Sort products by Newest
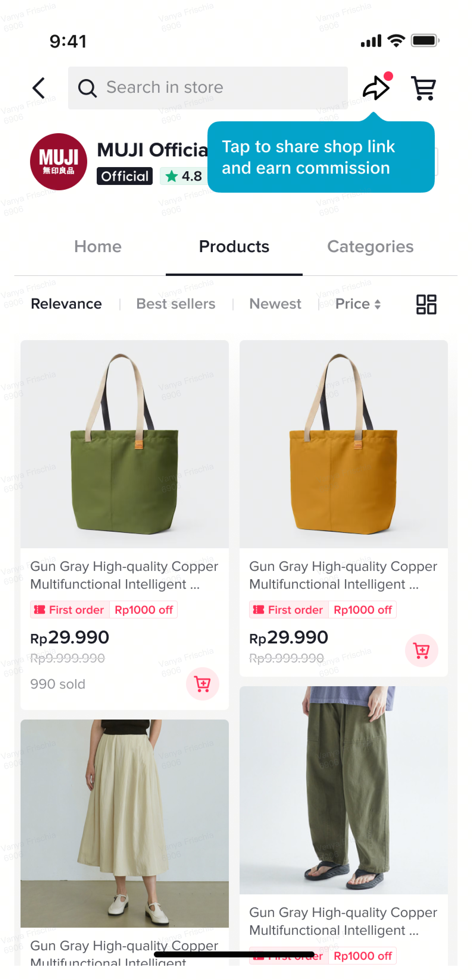 pyautogui.click(x=275, y=304)
